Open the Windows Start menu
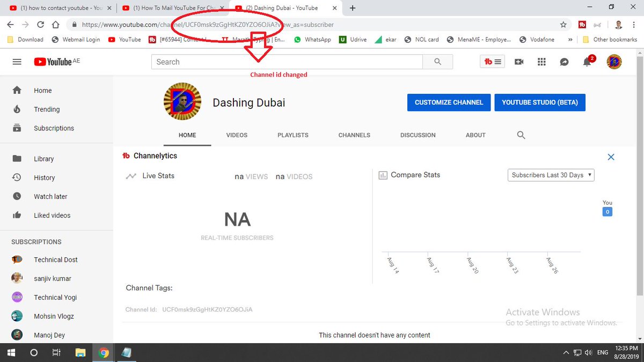The height and width of the screenshot is (362, 644). click(x=11, y=352)
